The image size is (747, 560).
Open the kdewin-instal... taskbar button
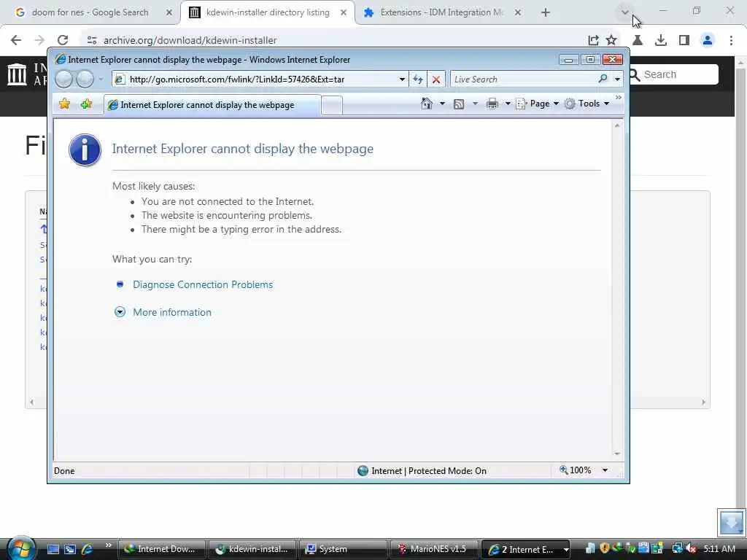click(x=252, y=549)
